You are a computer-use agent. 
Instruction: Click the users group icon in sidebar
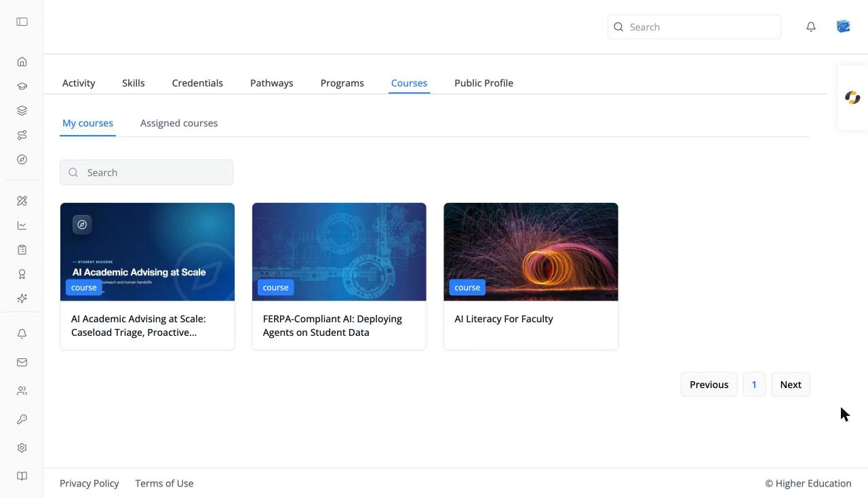click(22, 391)
